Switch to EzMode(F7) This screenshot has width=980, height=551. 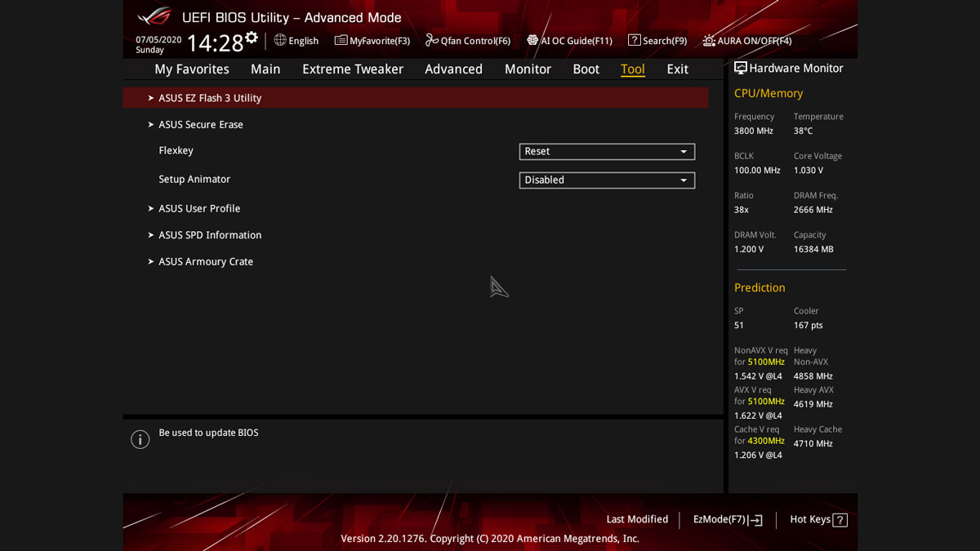click(x=728, y=520)
